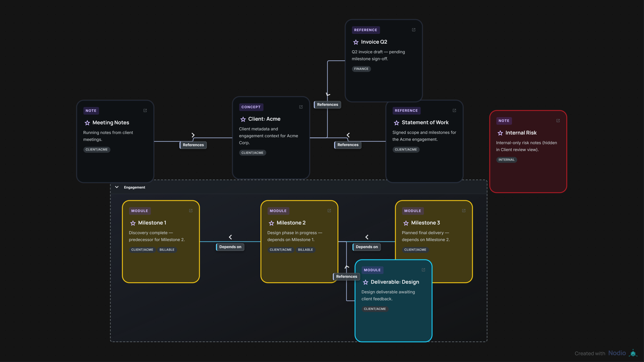The width and height of the screenshot is (644, 362).
Task: Select the Deliverable: Design title
Action: (395, 282)
